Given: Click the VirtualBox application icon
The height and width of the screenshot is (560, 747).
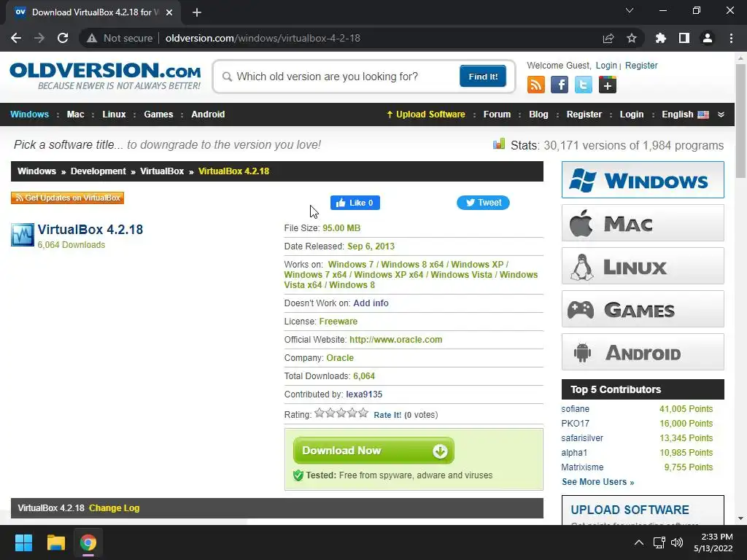Looking at the screenshot, I should tap(23, 235).
